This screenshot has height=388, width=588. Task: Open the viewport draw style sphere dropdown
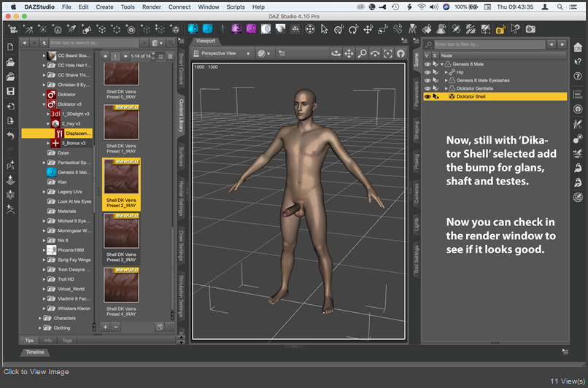pyautogui.click(x=263, y=54)
